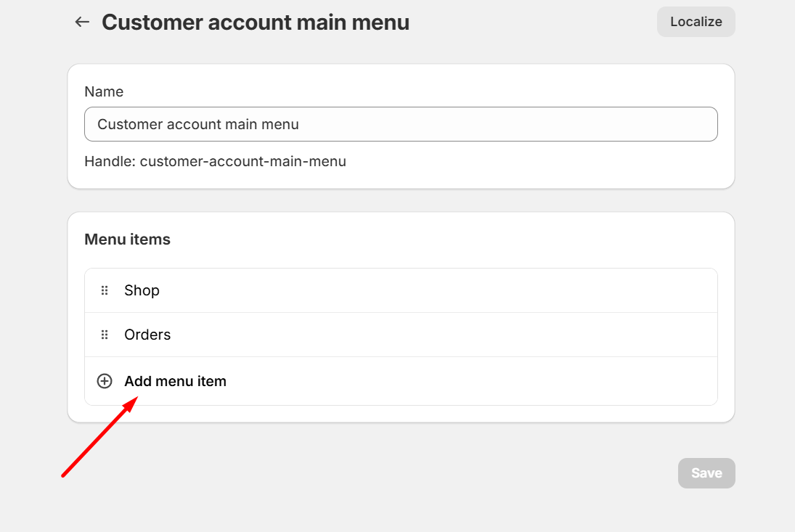Image resolution: width=795 pixels, height=532 pixels.
Task: Click the back arrow icon
Action: 82,22
